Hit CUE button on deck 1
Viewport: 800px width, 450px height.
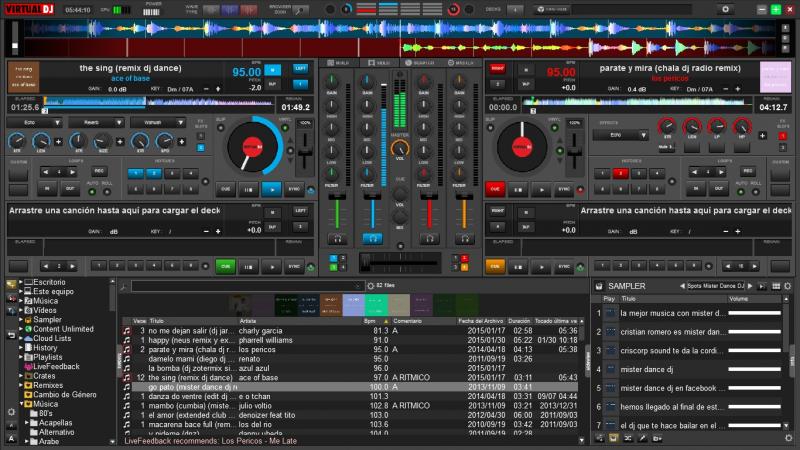tap(226, 189)
